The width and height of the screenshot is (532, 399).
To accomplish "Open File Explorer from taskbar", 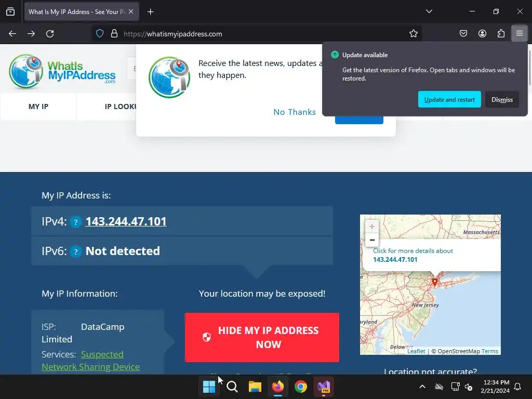I will pos(255,387).
